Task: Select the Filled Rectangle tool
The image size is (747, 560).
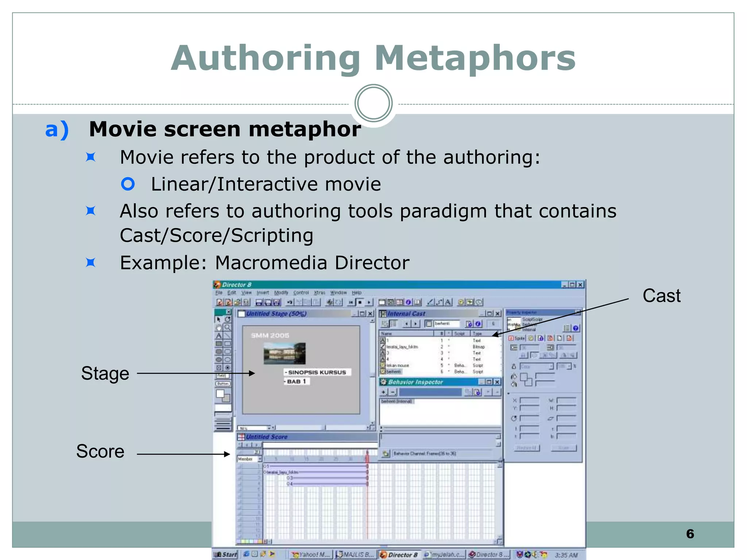Action: (219, 344)
